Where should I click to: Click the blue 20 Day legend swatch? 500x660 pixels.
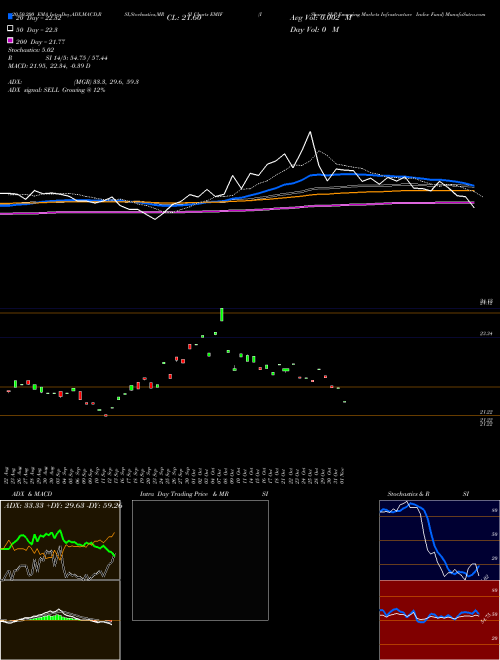point(11,17)
